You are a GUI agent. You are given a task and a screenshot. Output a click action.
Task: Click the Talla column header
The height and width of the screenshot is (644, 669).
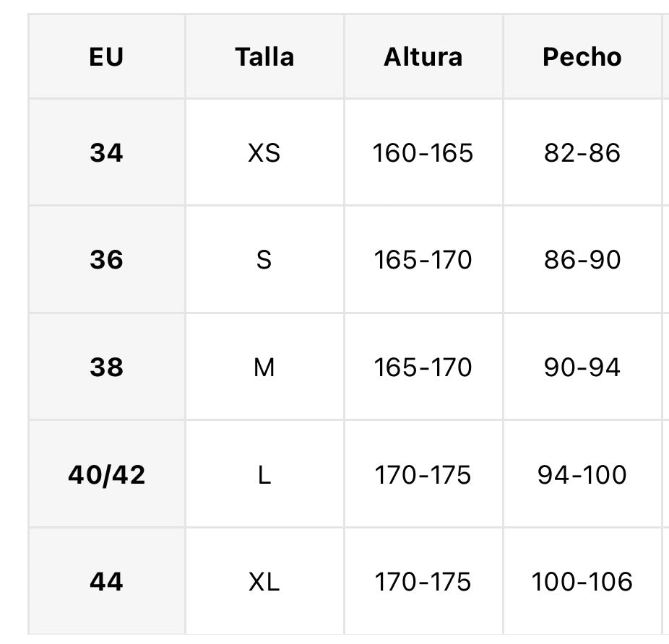pyautogui.click(x=264, y=57)
